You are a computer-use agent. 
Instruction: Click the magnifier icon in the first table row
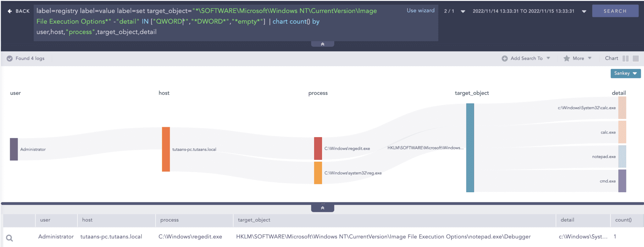pos(9,238)
